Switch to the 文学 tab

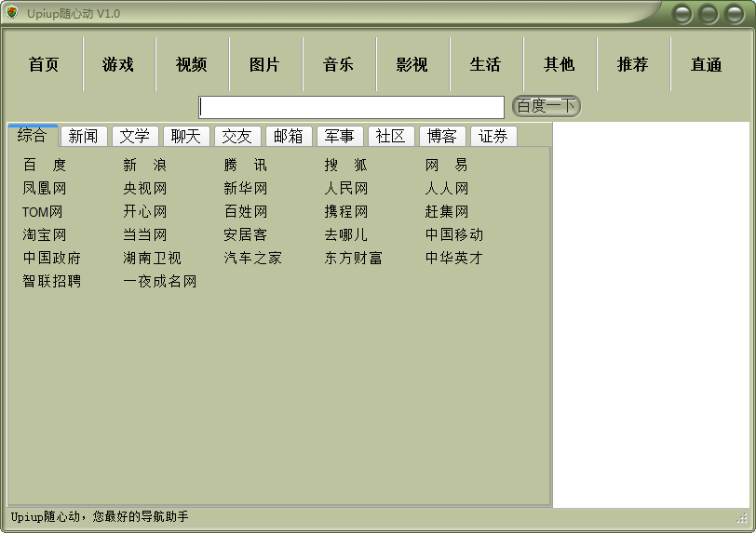coord(134,136)
